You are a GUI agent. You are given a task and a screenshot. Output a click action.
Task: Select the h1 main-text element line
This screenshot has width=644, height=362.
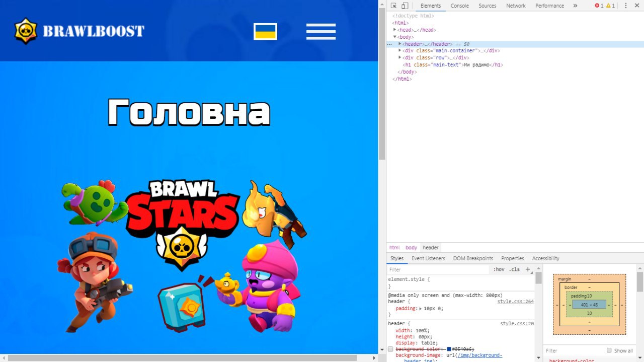point(453,65)
